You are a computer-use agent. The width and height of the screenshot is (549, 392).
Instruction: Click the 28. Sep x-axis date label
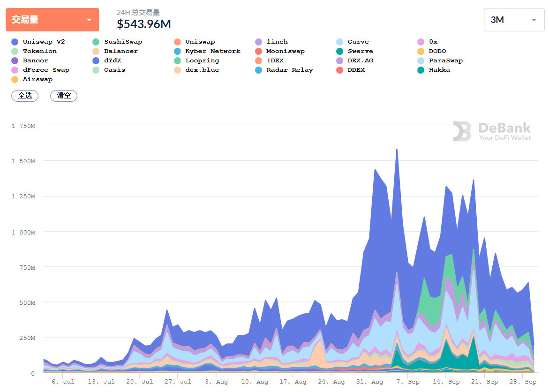(x=523, y=382)
